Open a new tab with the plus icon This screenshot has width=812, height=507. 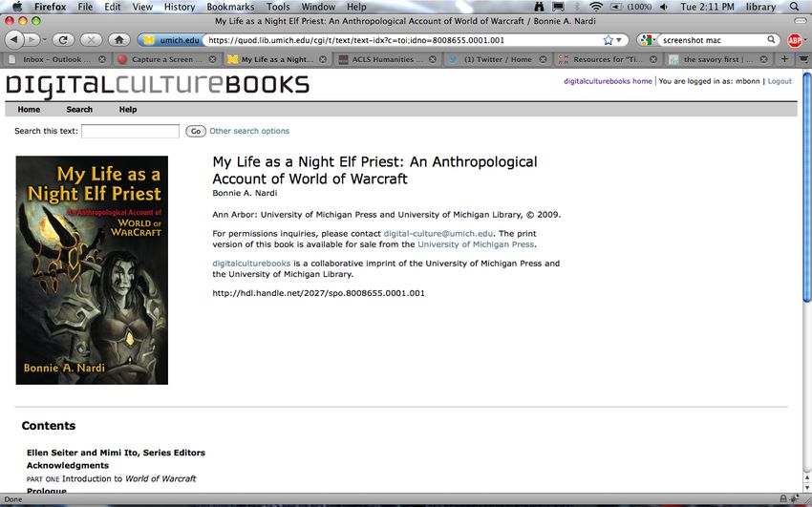[784, 59]
